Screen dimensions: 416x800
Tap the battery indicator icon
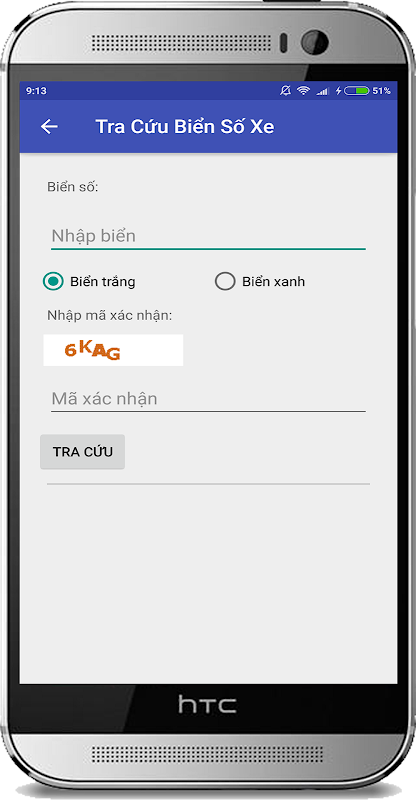tap(357, 91)
